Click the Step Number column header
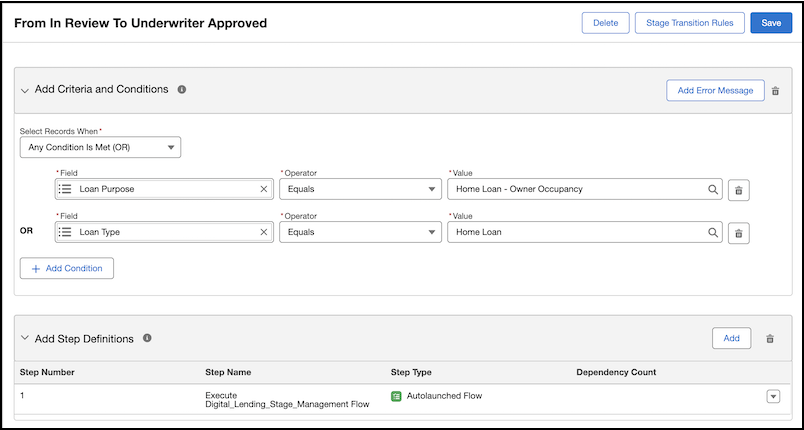This screenshot has width=804, height=430. 47,372
